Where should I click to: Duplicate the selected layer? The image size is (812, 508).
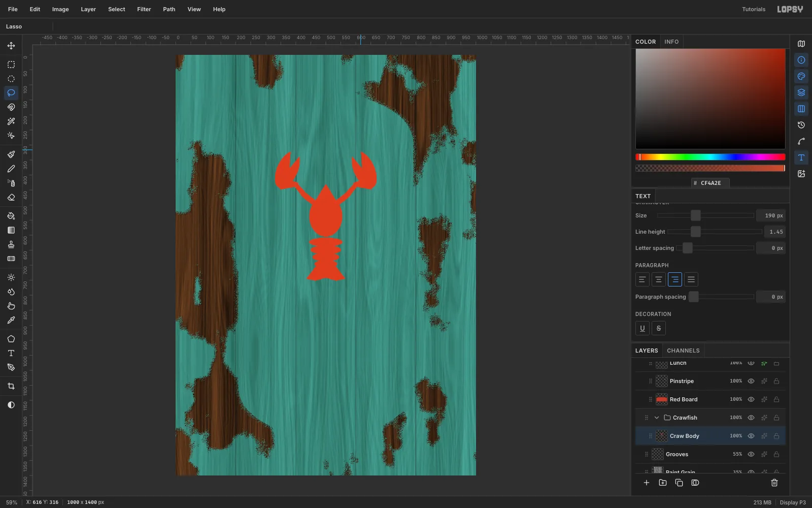[679, 483]
